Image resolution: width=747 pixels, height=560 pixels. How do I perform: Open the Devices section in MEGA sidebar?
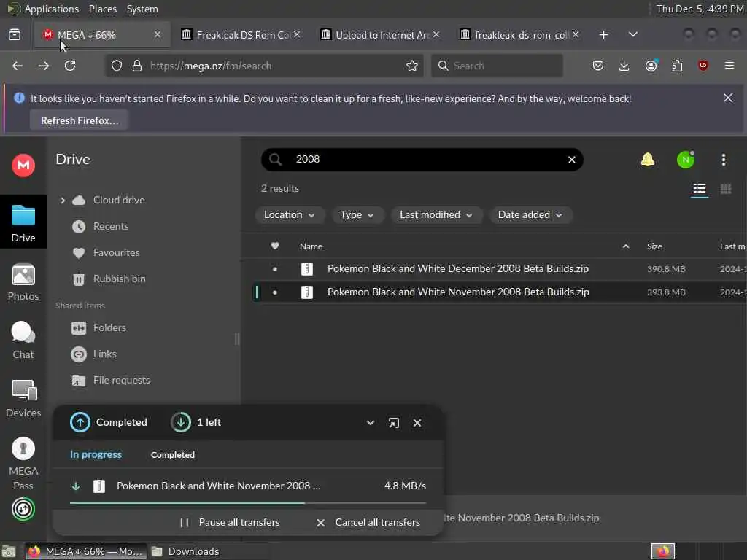point(23,399)
